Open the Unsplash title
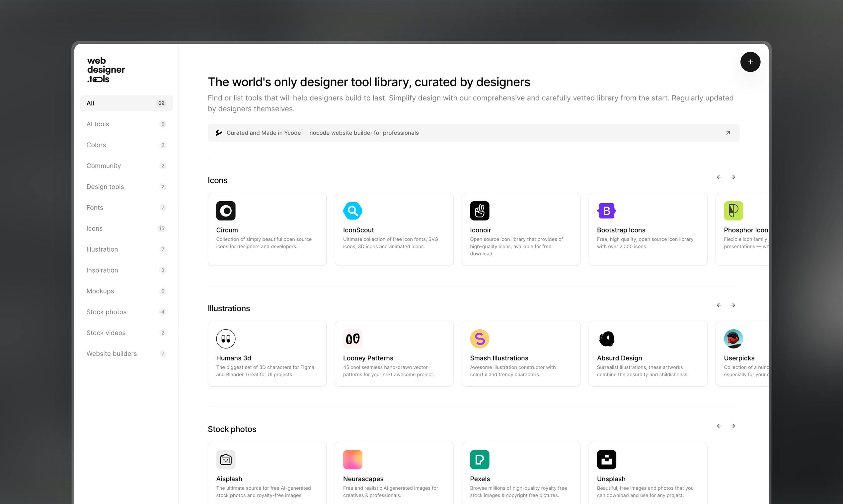This screenshot has height=504, width=843. [x=611, y=479]
